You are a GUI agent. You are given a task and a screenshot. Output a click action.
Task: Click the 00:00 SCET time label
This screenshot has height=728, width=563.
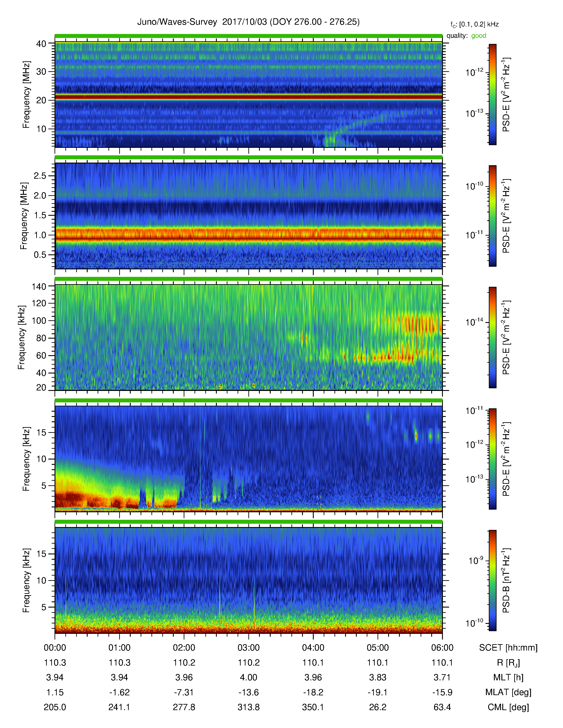pos(55,648)
